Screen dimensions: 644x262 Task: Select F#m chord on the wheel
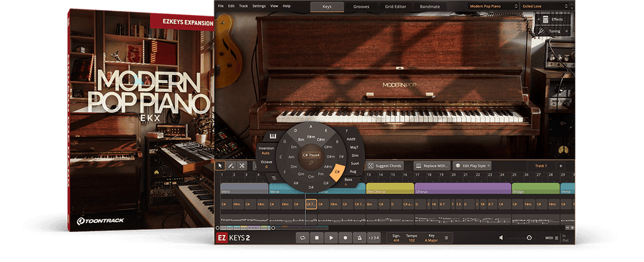tap(311, 137)
